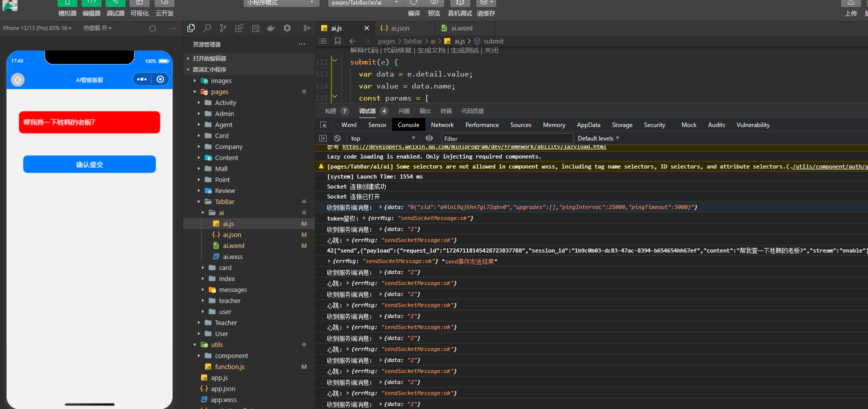Expand the Activity folder in file tree
Viewport: 868px width, 409px height.
[225, 103]
